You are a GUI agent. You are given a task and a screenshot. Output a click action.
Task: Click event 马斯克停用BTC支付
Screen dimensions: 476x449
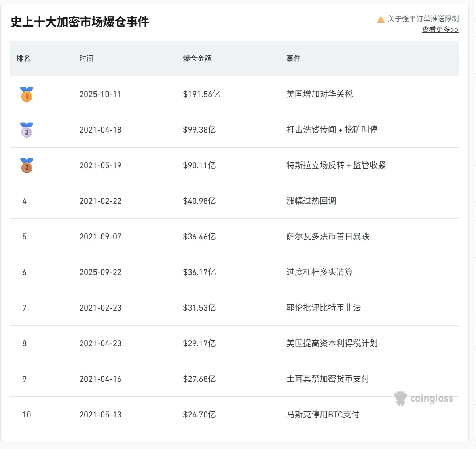click(x=323, y=415)
